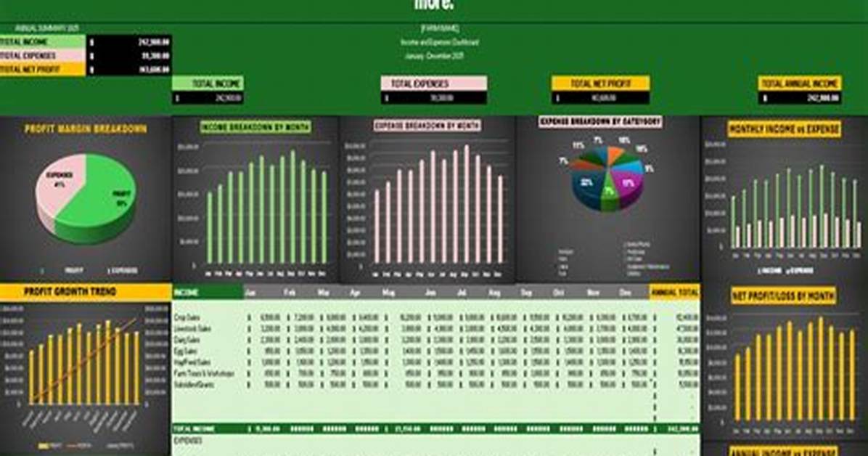Select the TOTAL INCOME label in Annual Summary
This screenshot has width=868, height=456.
(x=42, y=41)
